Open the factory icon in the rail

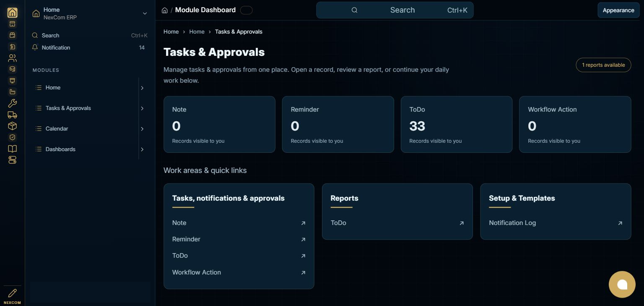pos(13,92)
